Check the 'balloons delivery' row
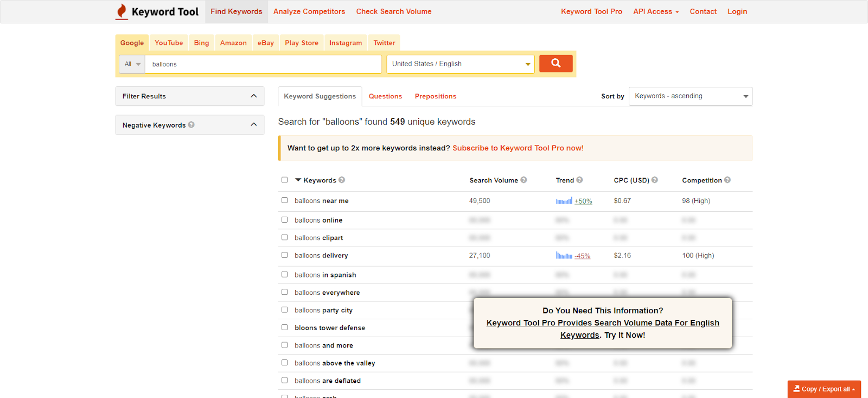Viewport: 868px width, 398px height. click(x=284, y=255)
